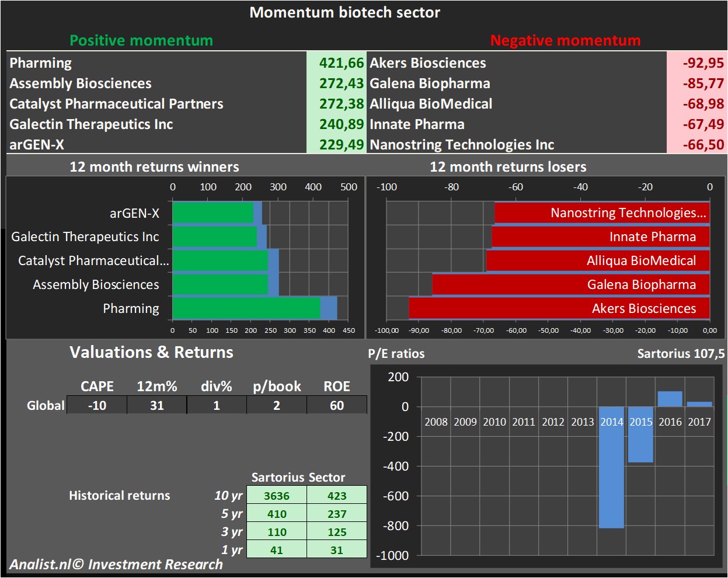
Task: Click the 12 month returns winners title
Action: pyautogui.click(x=154, y=166)
